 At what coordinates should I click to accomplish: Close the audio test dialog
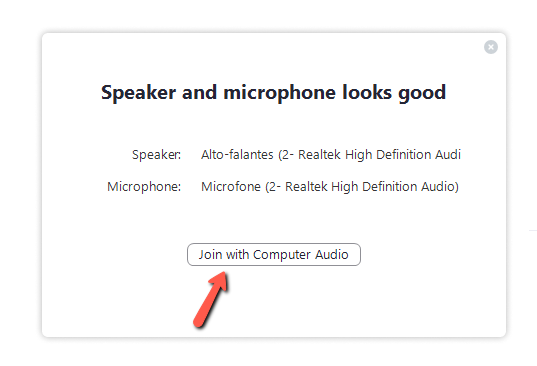click(491, 47)
